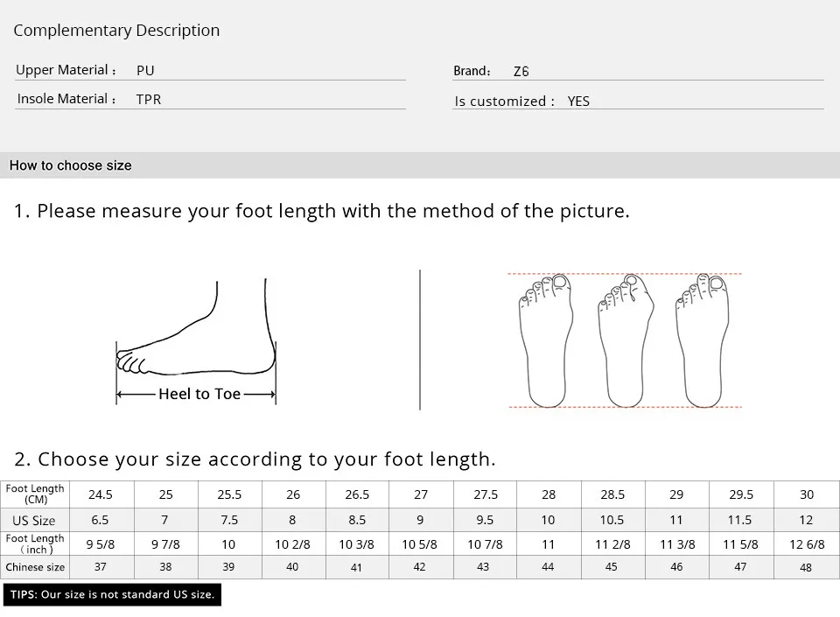The width and height of the screenshot is (840, 617).
Task: Choose Chinese size 48 cell
Action: pyautogui.click(x=806, y=567)
